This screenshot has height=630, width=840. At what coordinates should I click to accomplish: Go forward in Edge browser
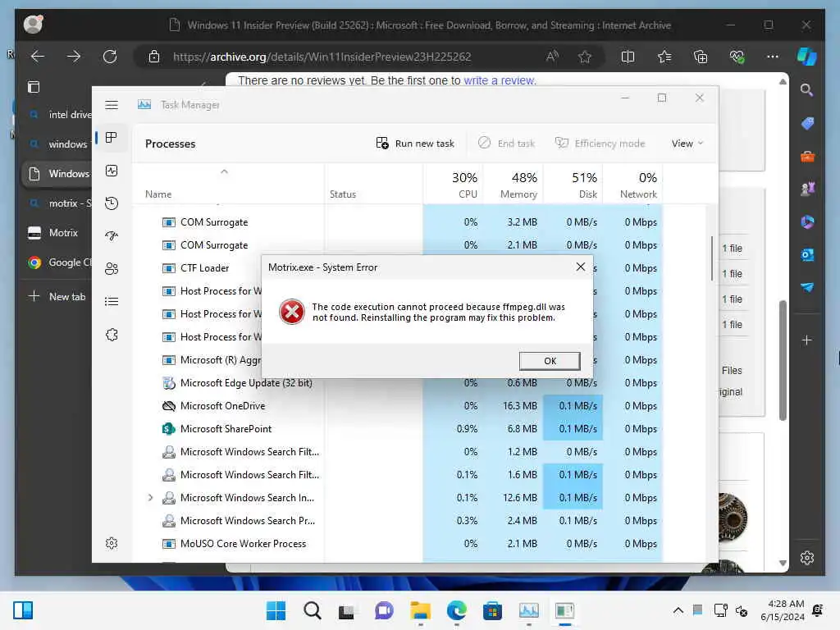pyautogui.click(x=73, y=57)
